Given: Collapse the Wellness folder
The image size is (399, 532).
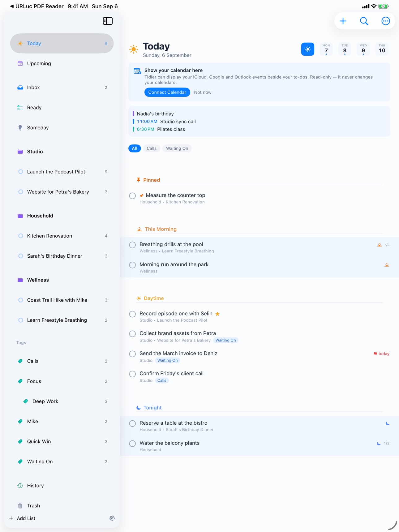Looking at the screenshot, I should click(62, 280).
